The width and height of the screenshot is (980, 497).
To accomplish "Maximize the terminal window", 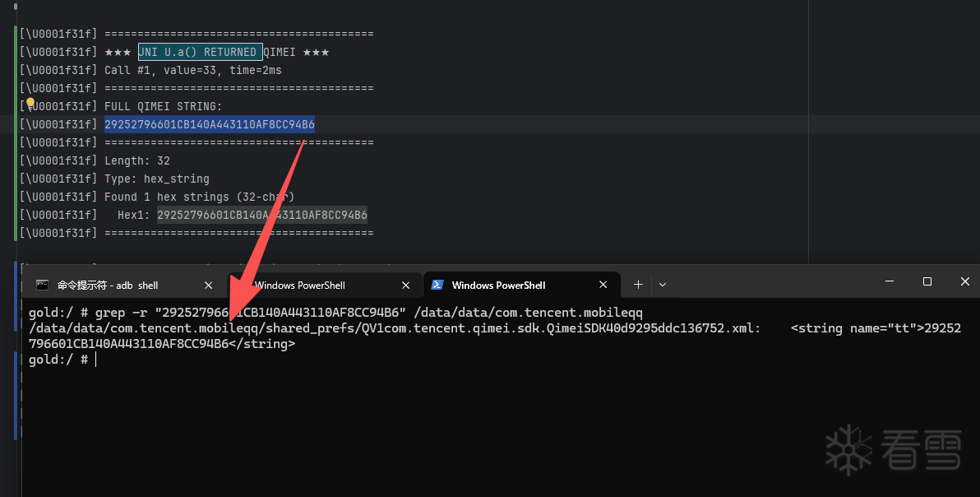I will click(927, 282).
